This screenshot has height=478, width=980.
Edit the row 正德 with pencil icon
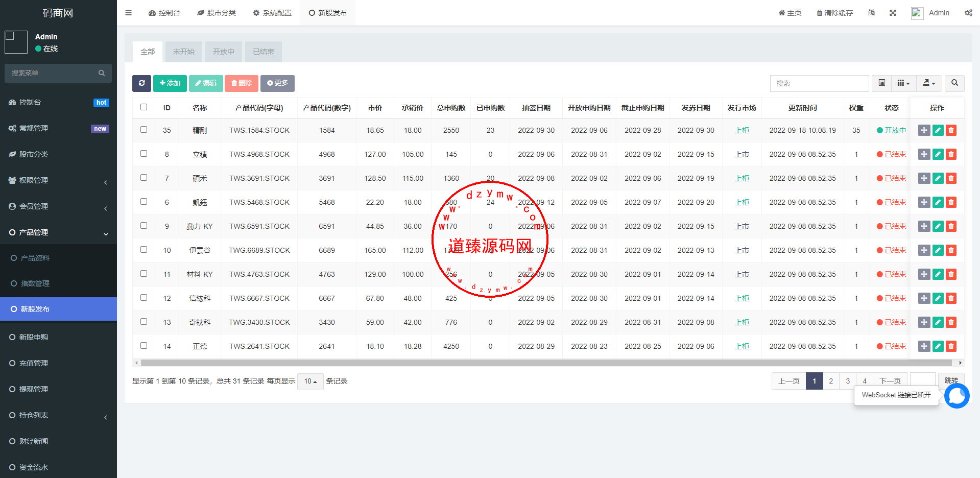938,346
